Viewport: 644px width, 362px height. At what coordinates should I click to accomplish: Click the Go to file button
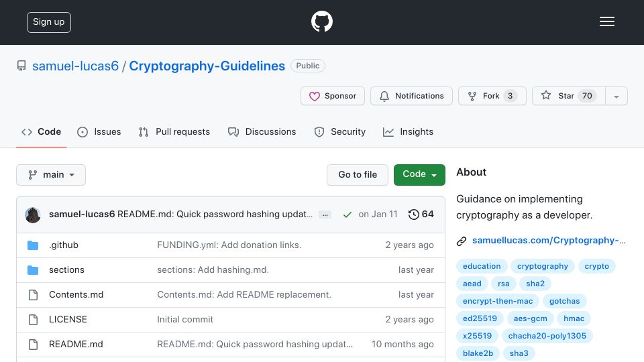[358, 175]
